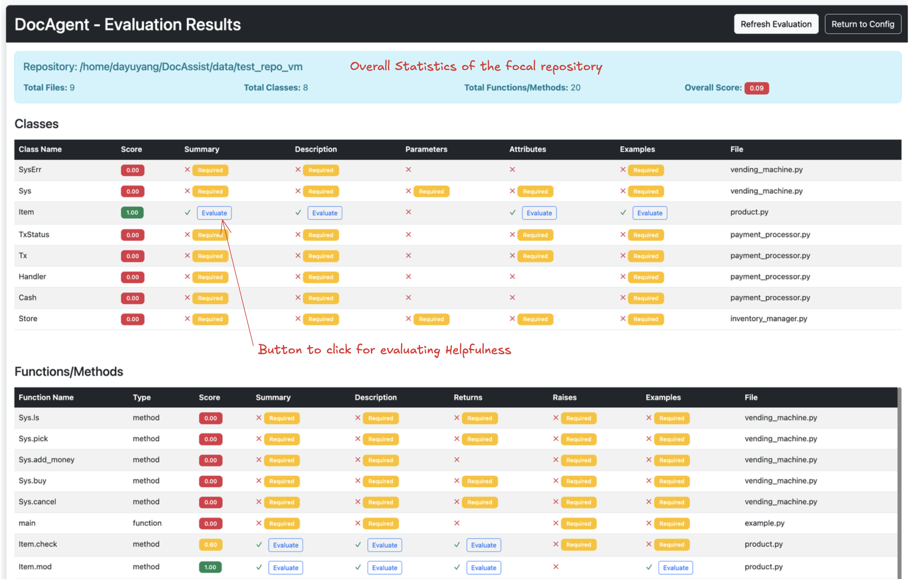Click the Functions table vertical scrollbar
This screenshot has width=912, height=588.
(x=899, y=483)
